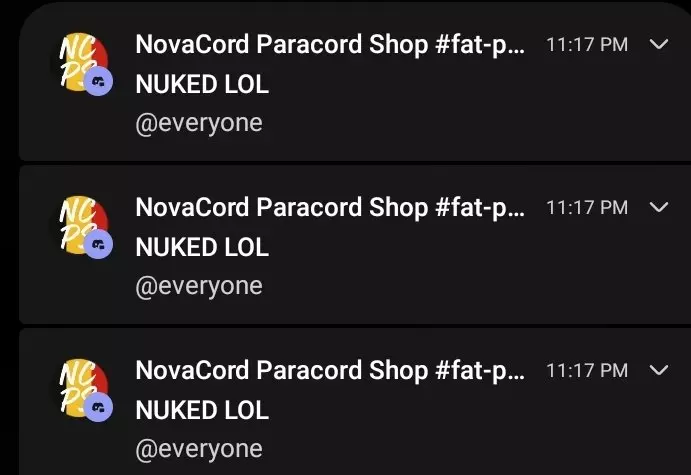Tap the NUKED LOL message in bottom notification
The image size is (691, 475).
202,410
